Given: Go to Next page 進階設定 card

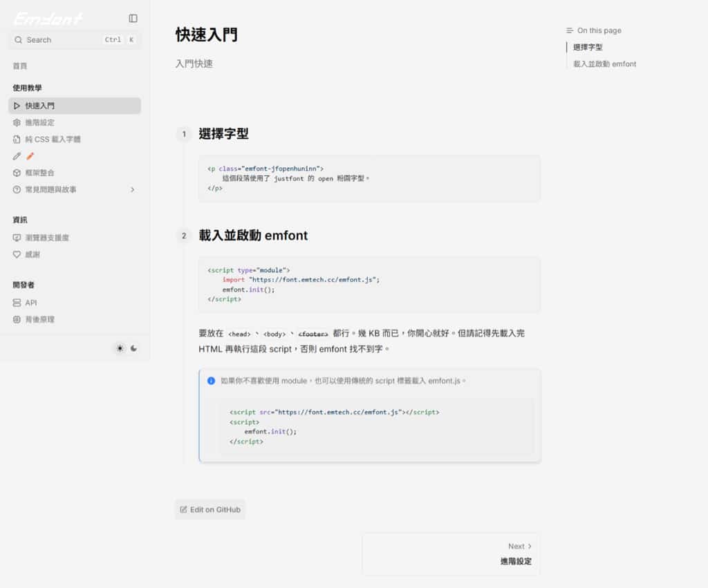Looking at the screenshot, I should tap(451, 554).
